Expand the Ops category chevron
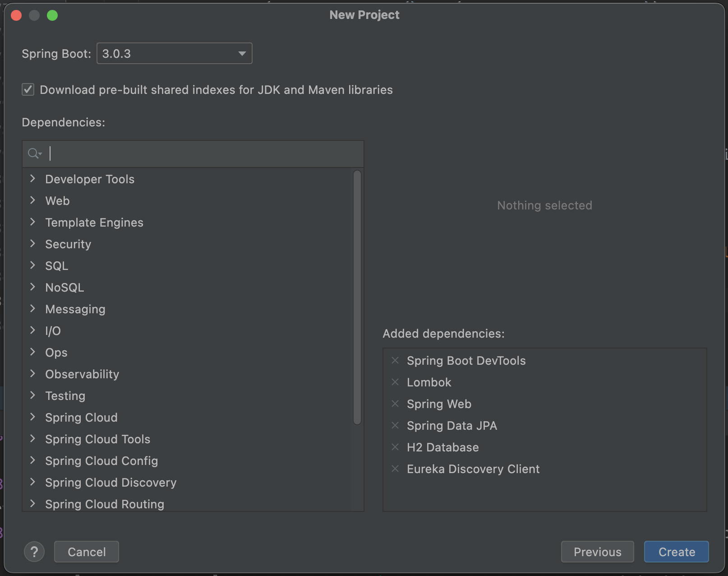This screenshot has width=728, height=576. [32, 352]
